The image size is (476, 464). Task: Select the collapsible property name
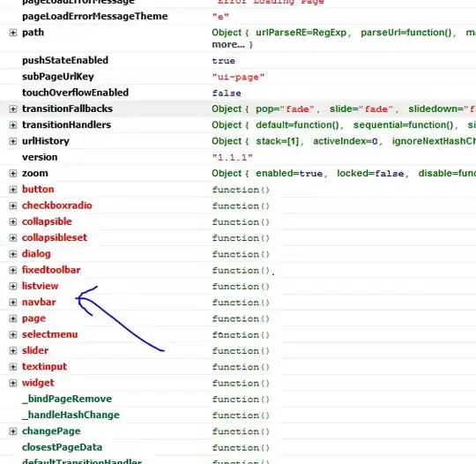pyautogui.click(x=47, y=221)
